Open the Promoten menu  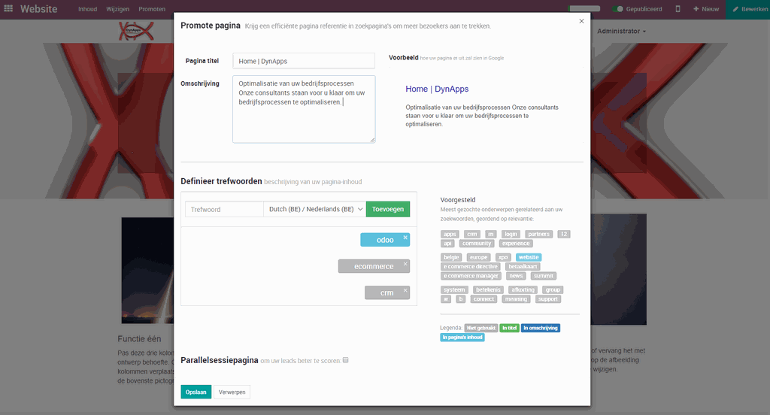pyautogui.click(x=152, y=9)
